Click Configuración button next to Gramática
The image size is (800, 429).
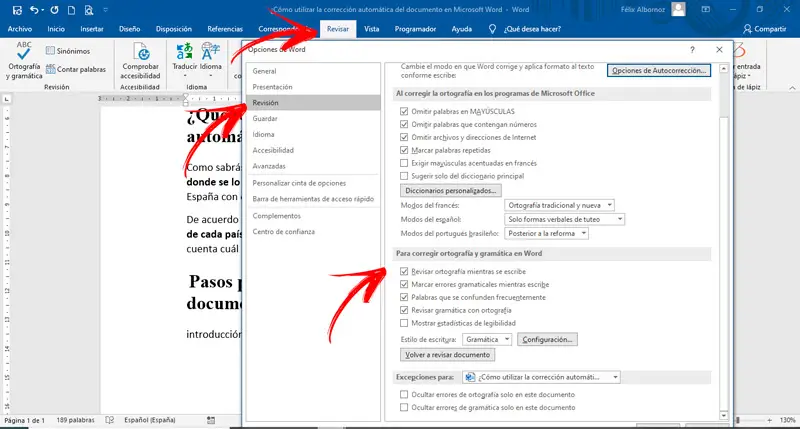tap(547, 339)
